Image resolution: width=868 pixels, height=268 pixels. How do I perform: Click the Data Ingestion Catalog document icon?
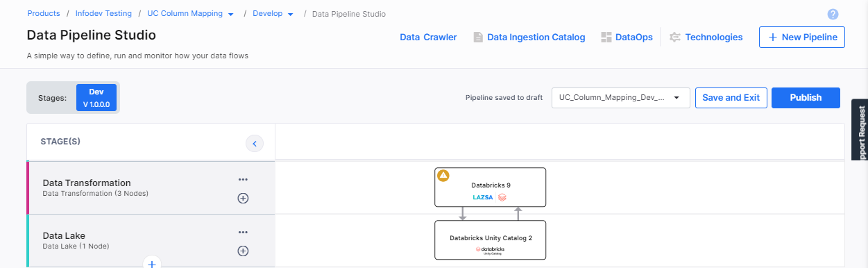pyautogui.click(x=478, y=37)
